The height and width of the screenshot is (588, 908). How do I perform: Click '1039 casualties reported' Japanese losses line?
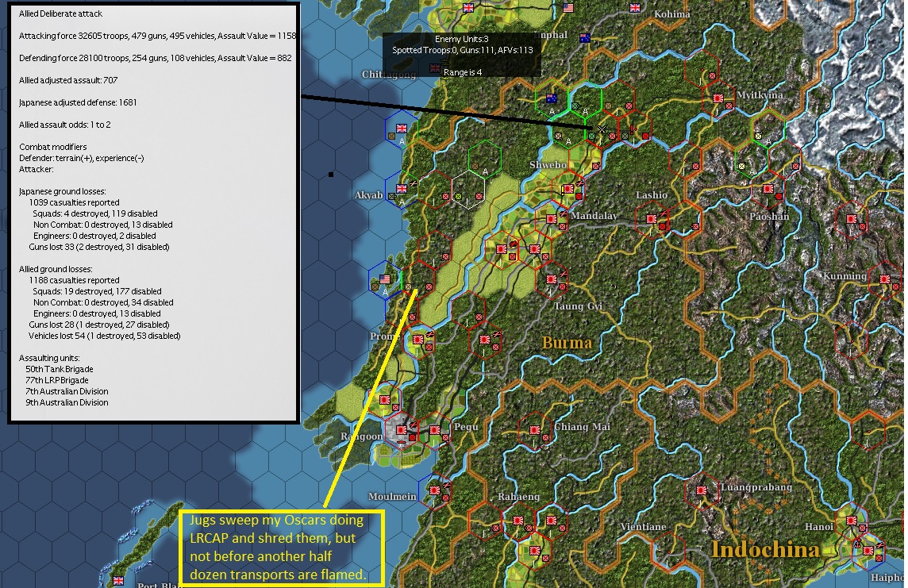[74, 202]
